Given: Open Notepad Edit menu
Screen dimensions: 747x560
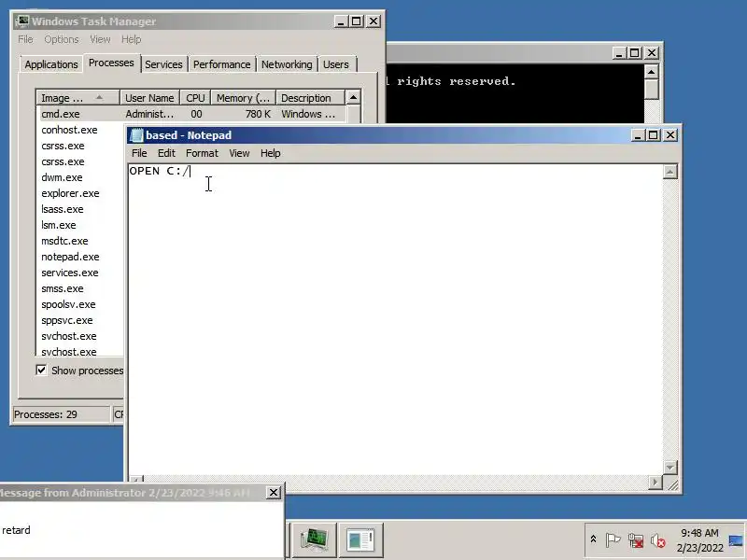Looking at the screenshot, I should pos(166,153).
